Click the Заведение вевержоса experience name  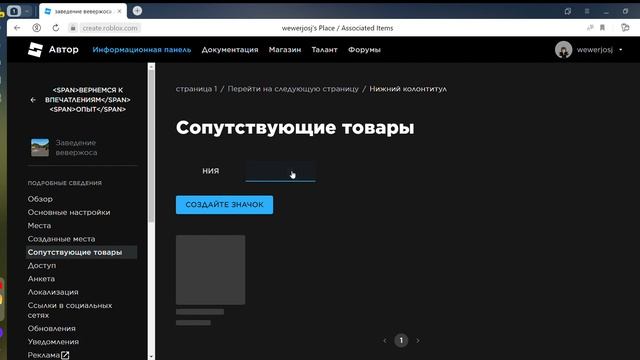point(76,147)
